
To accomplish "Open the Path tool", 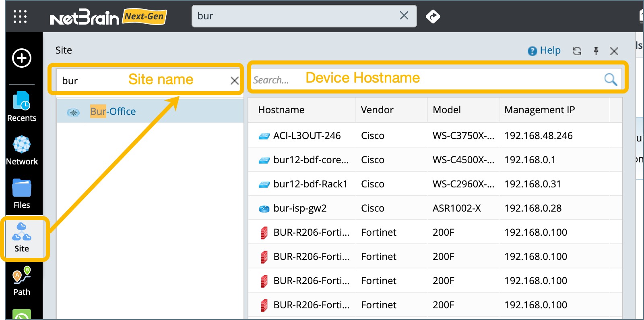I will tap(22, 281).
